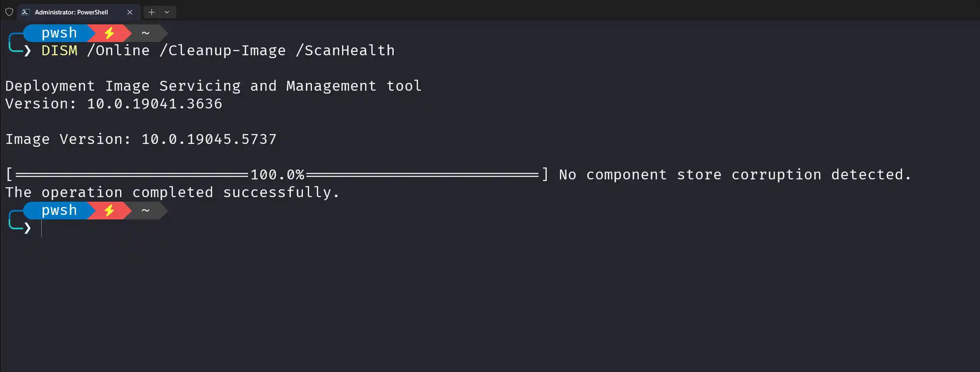Click the Image Version 10.0.19045.5737 line
The image size is (980, 372).
click(141, 139)
